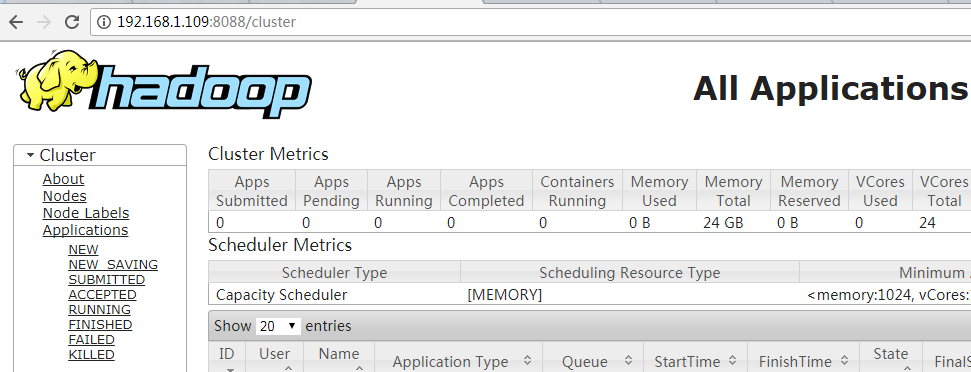Sort table by StartTime column
The width and height of the screenshot is (971, 372).
[696, 357]
